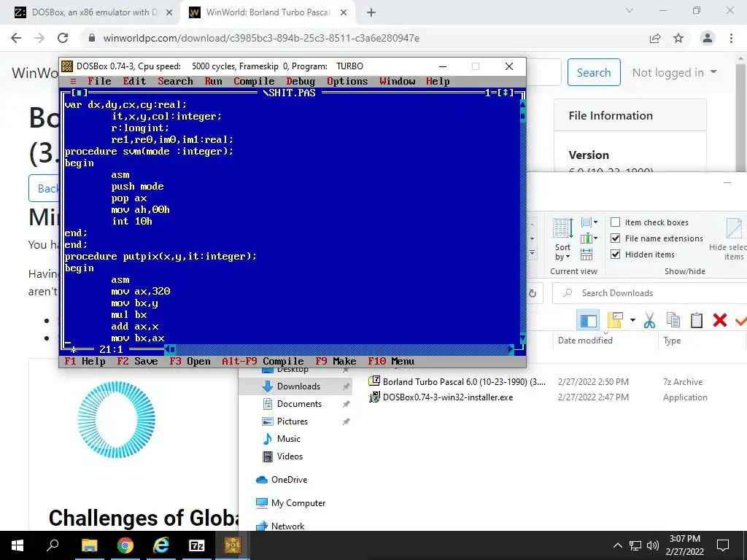This screenshot has width=747, height=560.
Task: Open the Search menu in Turbo Pascal
Action: point(175,82)
